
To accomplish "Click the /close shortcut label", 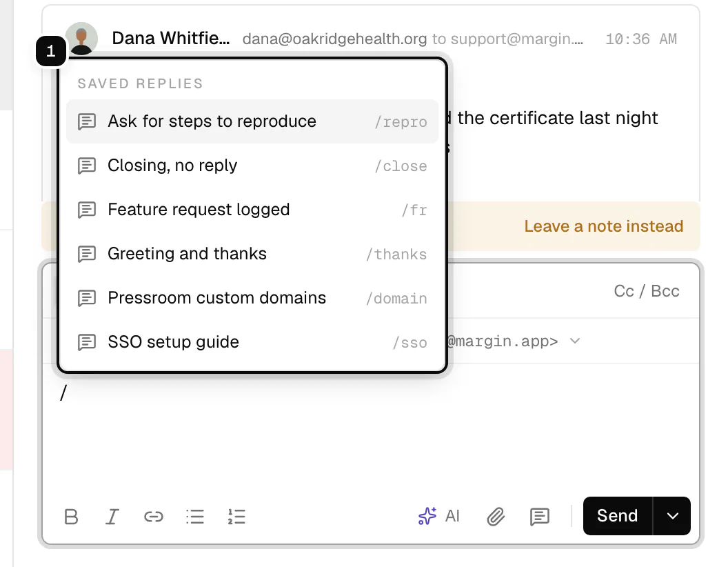I will 401,166.
